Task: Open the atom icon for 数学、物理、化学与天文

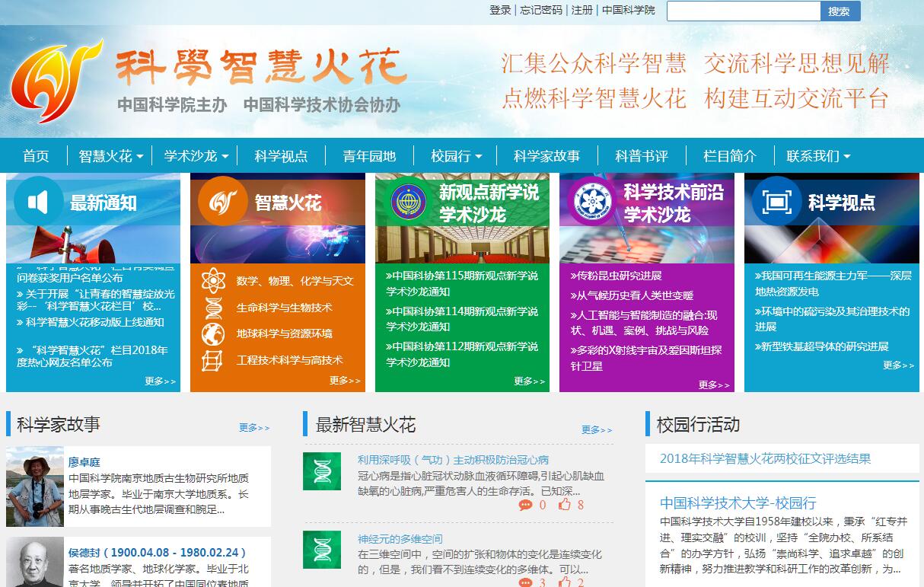Action: click(213, 281)
